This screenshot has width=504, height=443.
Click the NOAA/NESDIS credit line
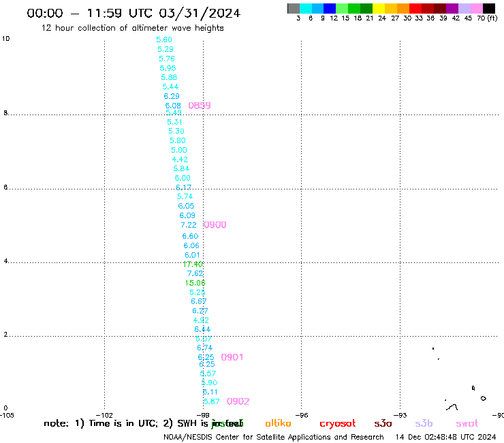pos(274,438)
